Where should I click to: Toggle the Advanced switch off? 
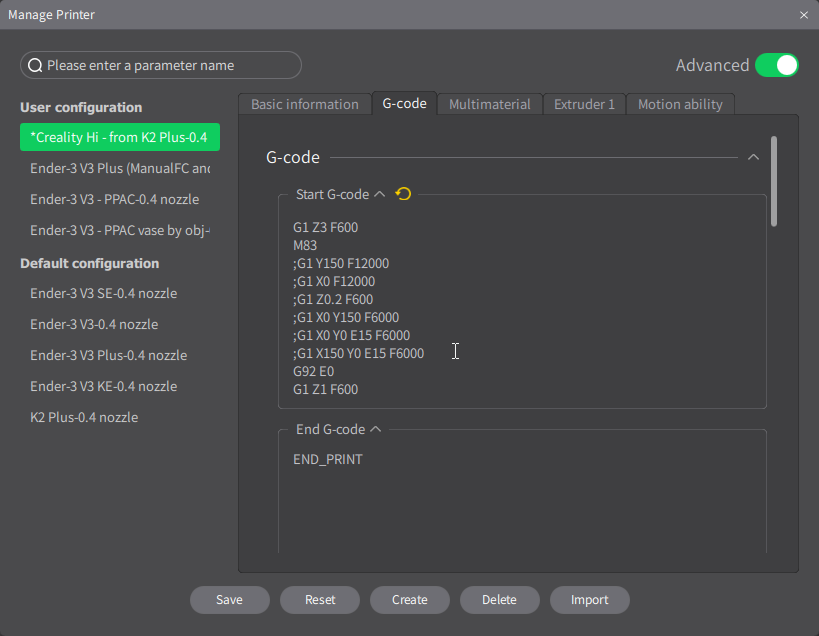click(x=777, y=65)
